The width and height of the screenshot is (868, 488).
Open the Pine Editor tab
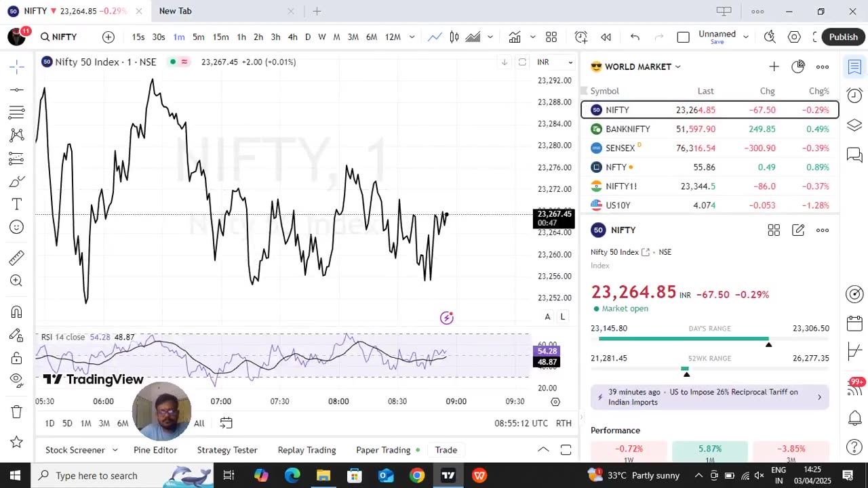155,450
